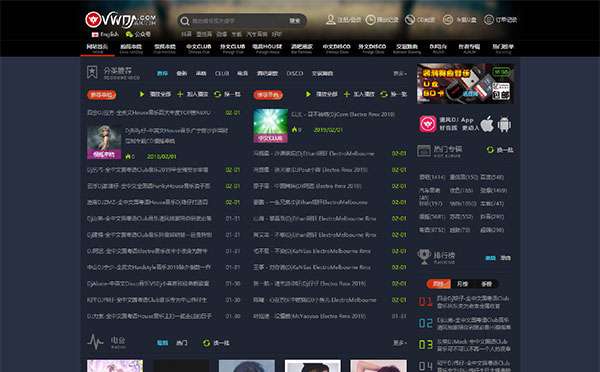Open the blonde woman mix thumbnail

coord(104,142)
